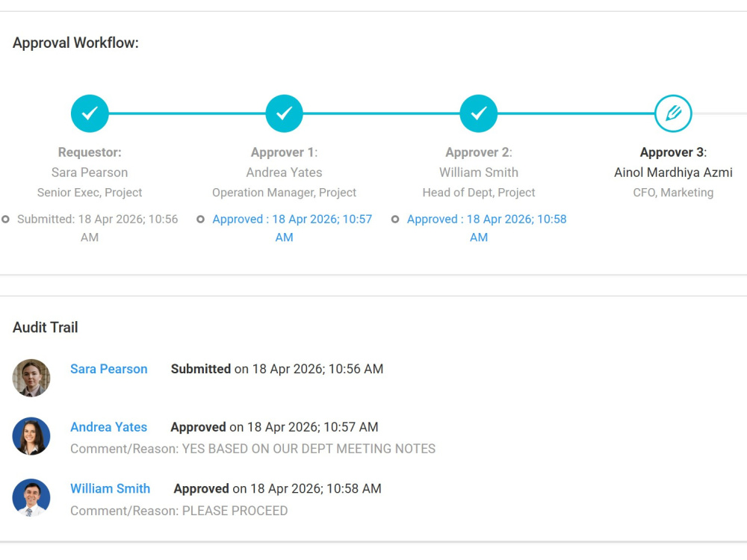Screen dimensions: 747x560
Task: Open Sara Pearson audit trail link
Action: click(108, 369)
